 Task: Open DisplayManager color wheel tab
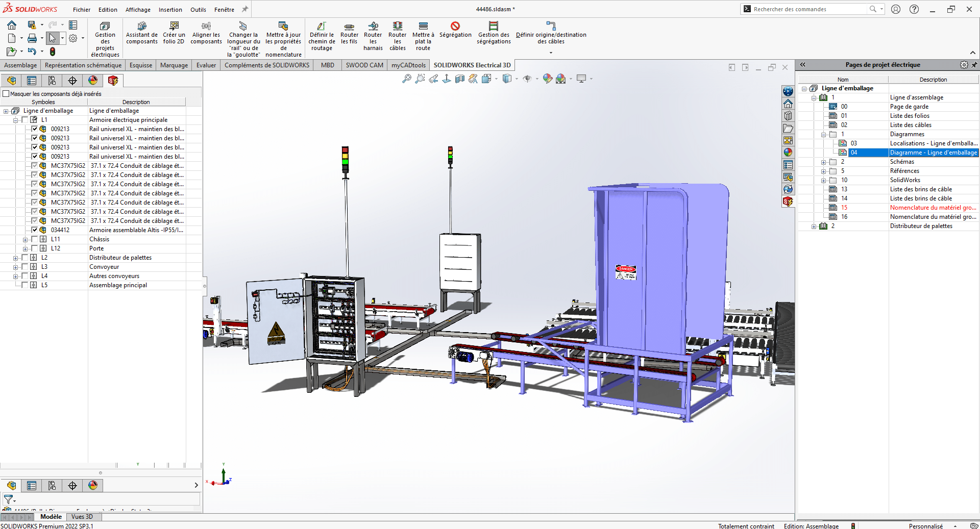click(93, 81)
